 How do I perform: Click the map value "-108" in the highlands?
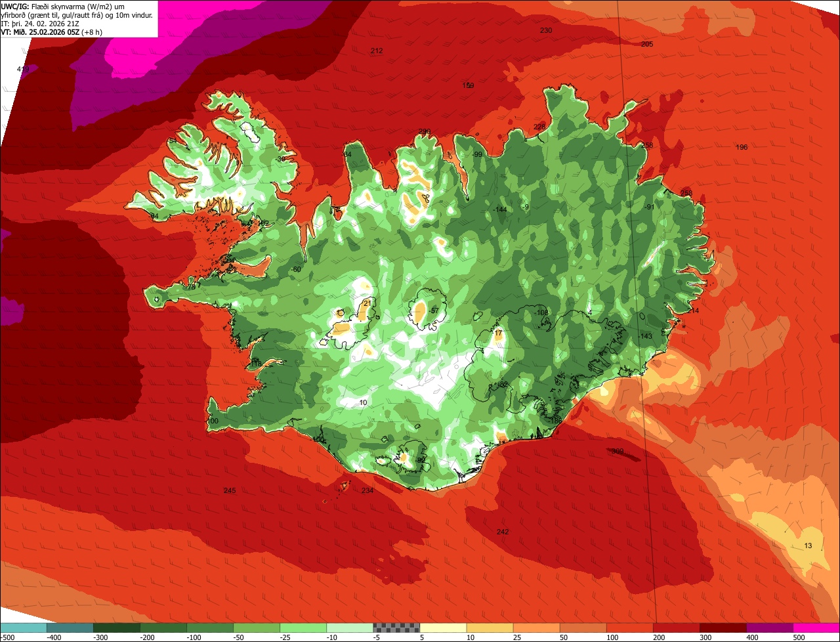[541, 312]
